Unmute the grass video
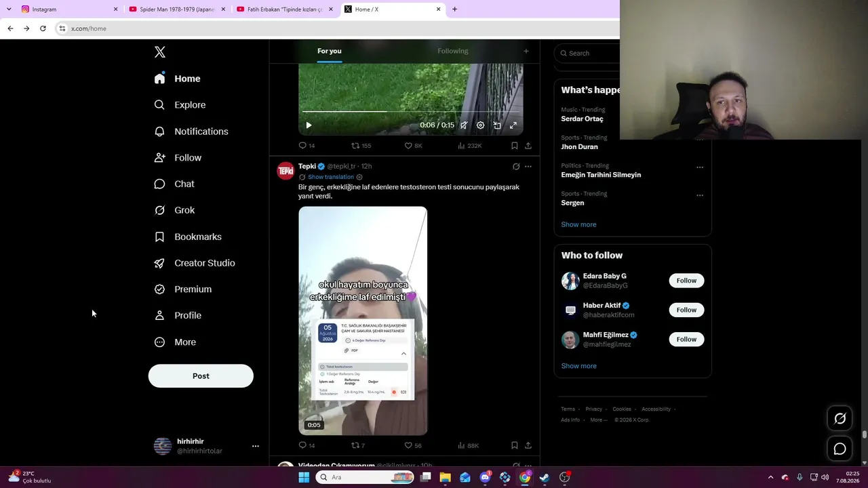 click(x=464, y=125)
